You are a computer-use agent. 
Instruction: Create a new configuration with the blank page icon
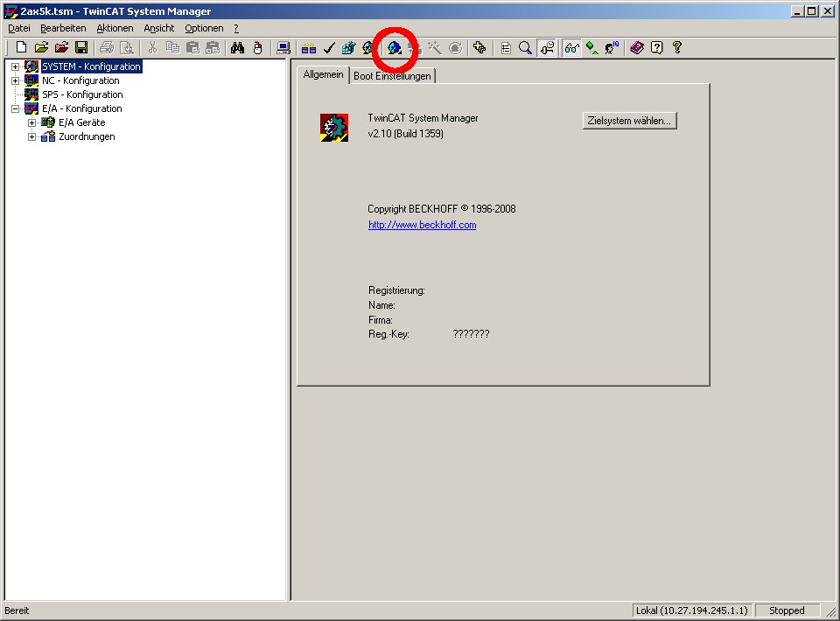tap(21, 47)
